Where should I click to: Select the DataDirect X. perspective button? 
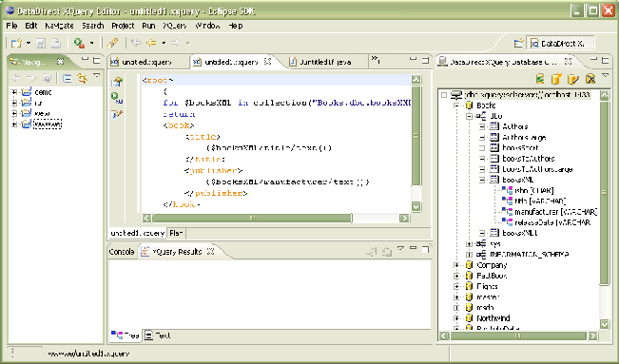click(560, 44)
